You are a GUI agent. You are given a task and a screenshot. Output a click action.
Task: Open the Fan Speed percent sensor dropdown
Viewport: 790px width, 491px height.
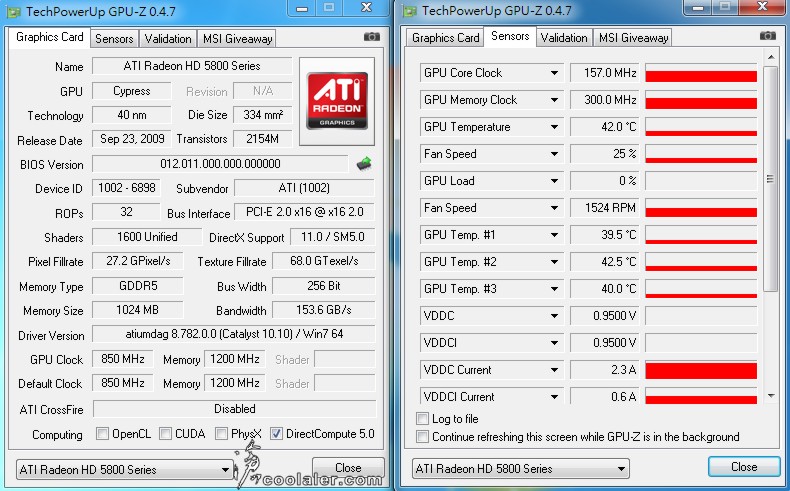click(554, 154)
